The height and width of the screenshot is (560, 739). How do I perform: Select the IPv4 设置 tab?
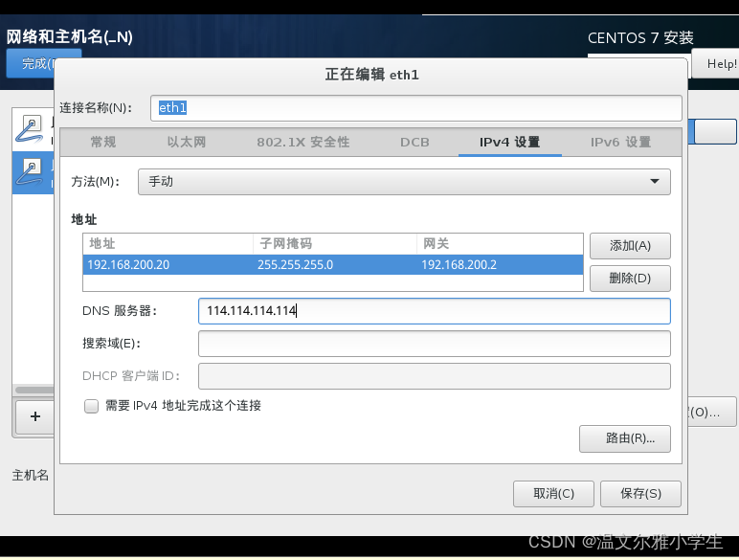(x=509, y=143)
